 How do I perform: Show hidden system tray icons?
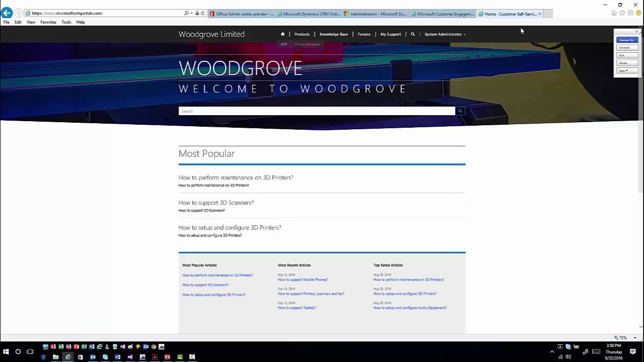click(552, 351)
